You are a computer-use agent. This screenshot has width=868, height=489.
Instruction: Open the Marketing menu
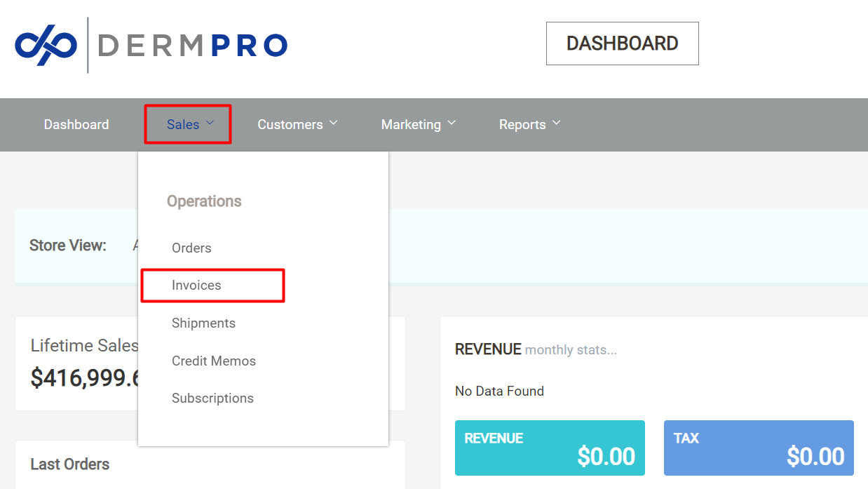coord(412,124)
